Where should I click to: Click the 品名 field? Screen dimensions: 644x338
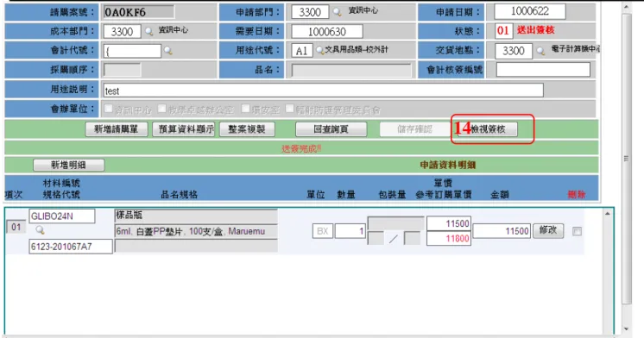[351, 70]
